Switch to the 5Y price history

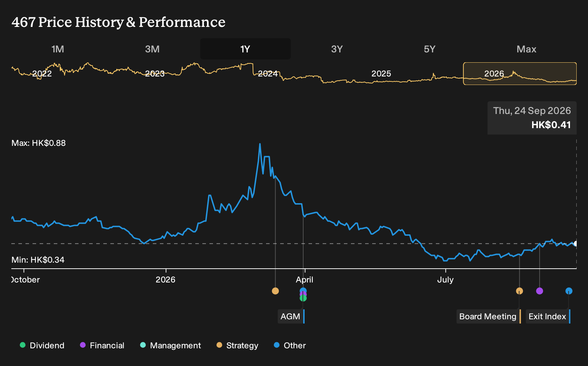(x=430, y=49)
